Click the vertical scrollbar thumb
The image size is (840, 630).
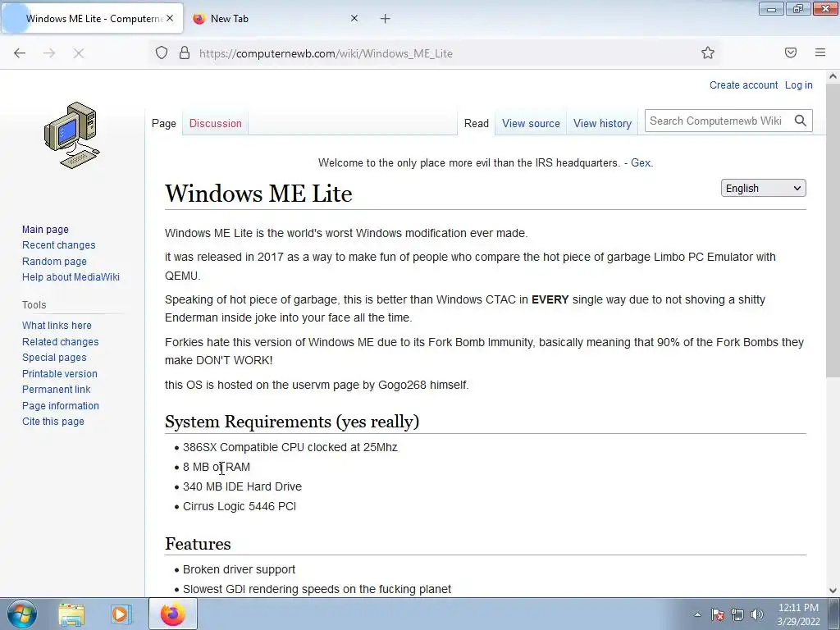(833, 231)
